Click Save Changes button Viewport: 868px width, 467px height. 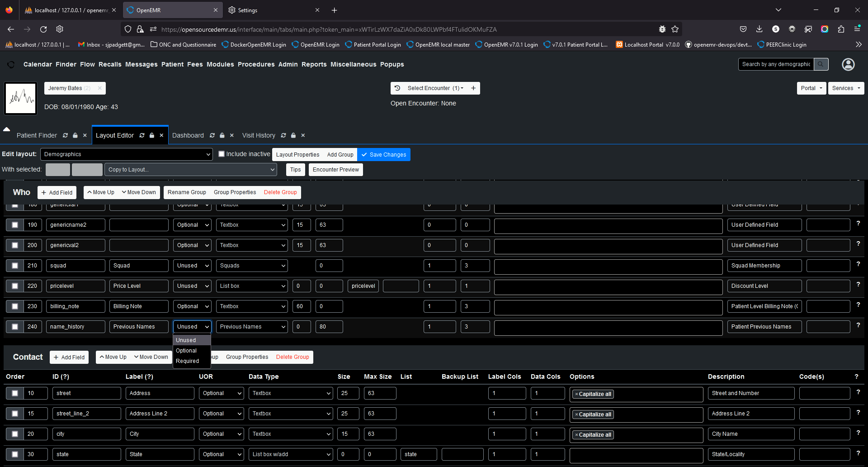coord(384,155)
